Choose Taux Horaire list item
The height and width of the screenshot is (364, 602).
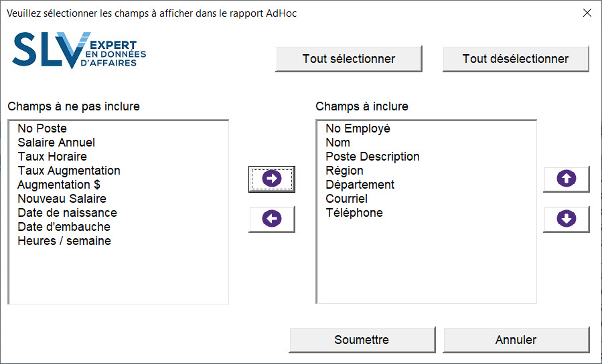(52, 157)
